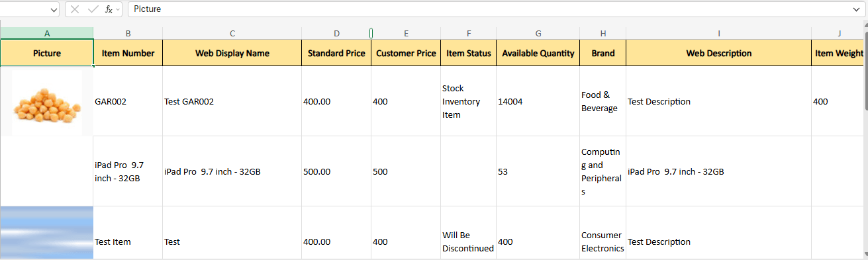The width and height of the screenshot is (868, 260).
Task: Select the Item Number header cell
Action: 128,53
